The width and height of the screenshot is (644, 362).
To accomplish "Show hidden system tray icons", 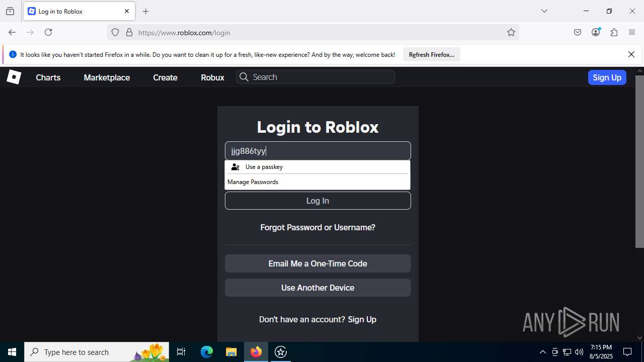I will [x=542, y=352].
